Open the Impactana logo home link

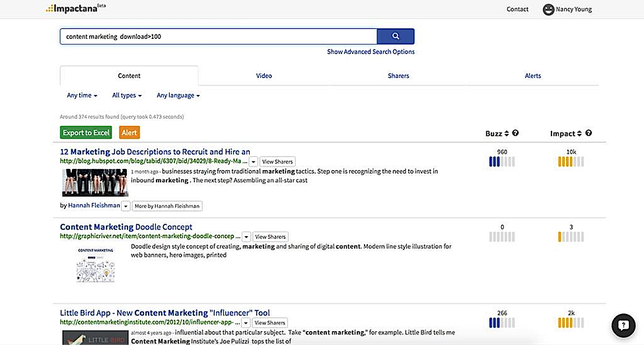coord(75,8)
